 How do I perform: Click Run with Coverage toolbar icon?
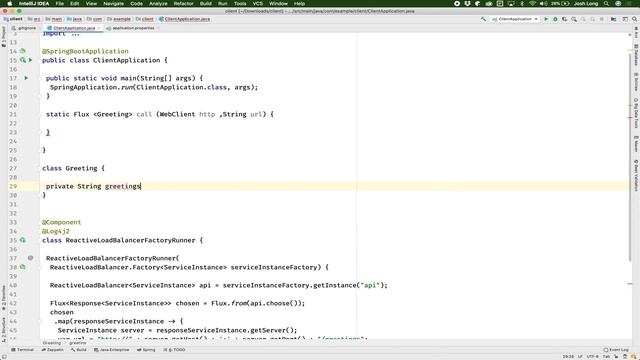pyautogui.click(x=564, y=19)
